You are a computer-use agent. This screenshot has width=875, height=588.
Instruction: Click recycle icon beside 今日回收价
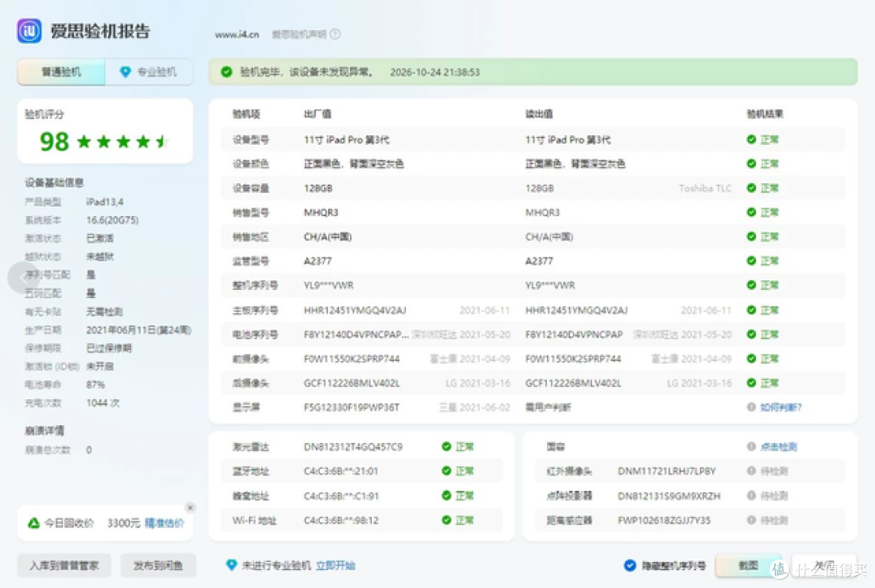click(33, 522)
